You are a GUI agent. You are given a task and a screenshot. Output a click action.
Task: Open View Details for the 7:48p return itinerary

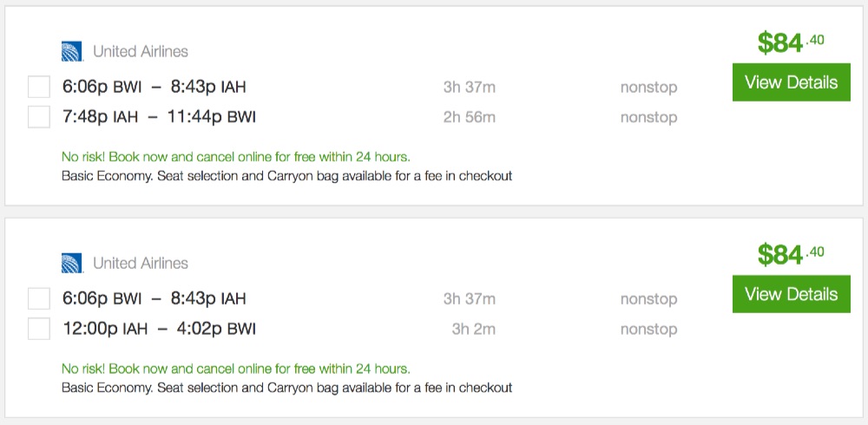[791, 82]
